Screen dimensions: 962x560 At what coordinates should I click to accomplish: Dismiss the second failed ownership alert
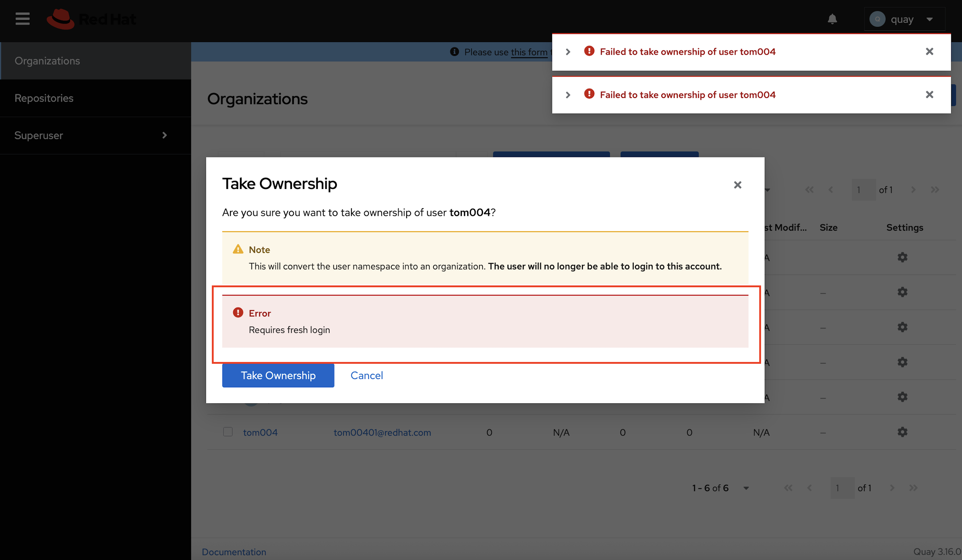(x=929, y=95)
